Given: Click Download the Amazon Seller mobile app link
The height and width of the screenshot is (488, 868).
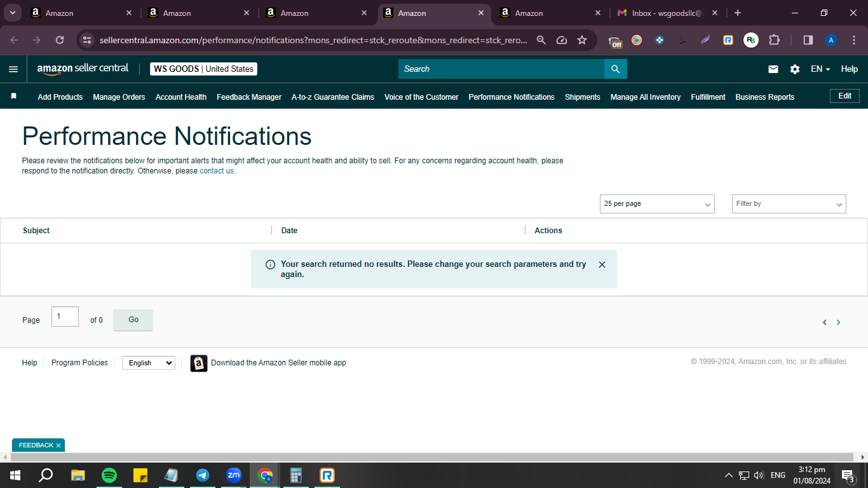Looking at the screenshot, I should (278, 363).
